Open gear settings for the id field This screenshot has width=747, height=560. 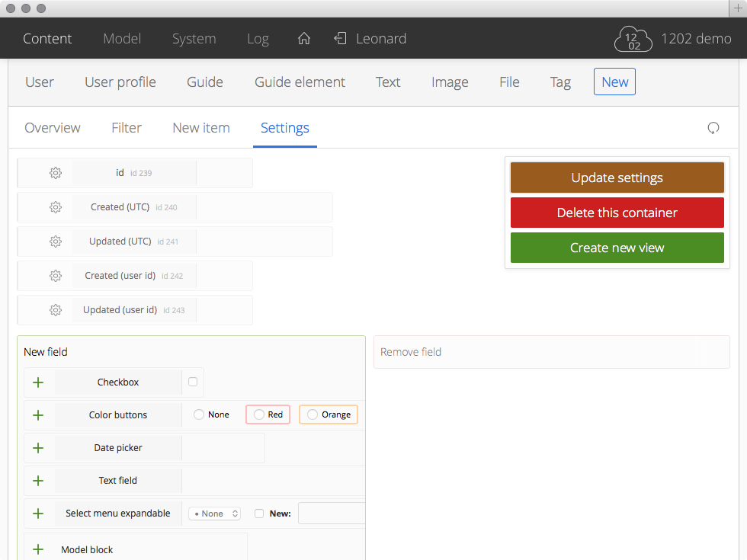[x=56, y=173]
